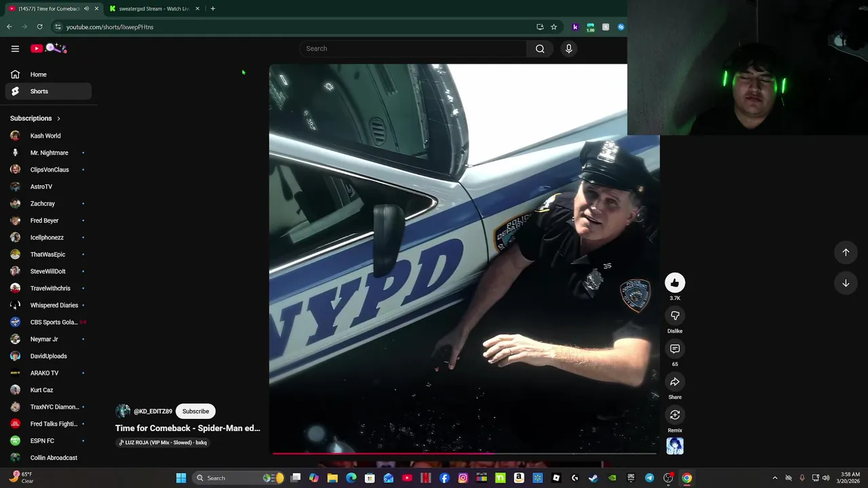The width and height of the screenshot is (868, 488).
Task: Share this Short
Action: (x=675, y=382)
